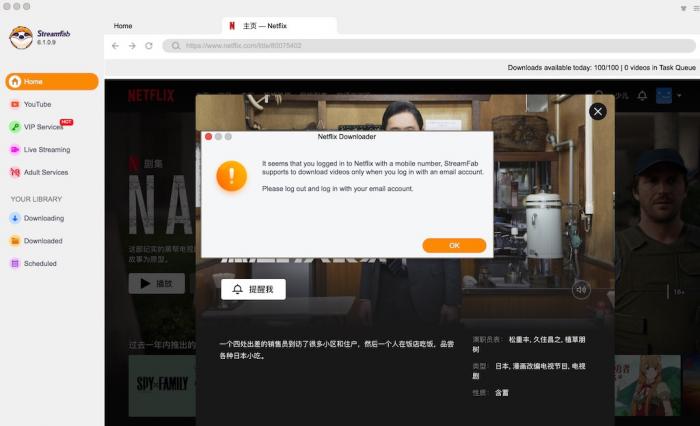
Task: Click the cast name 松重丰
Action: (x=519, y=340)
